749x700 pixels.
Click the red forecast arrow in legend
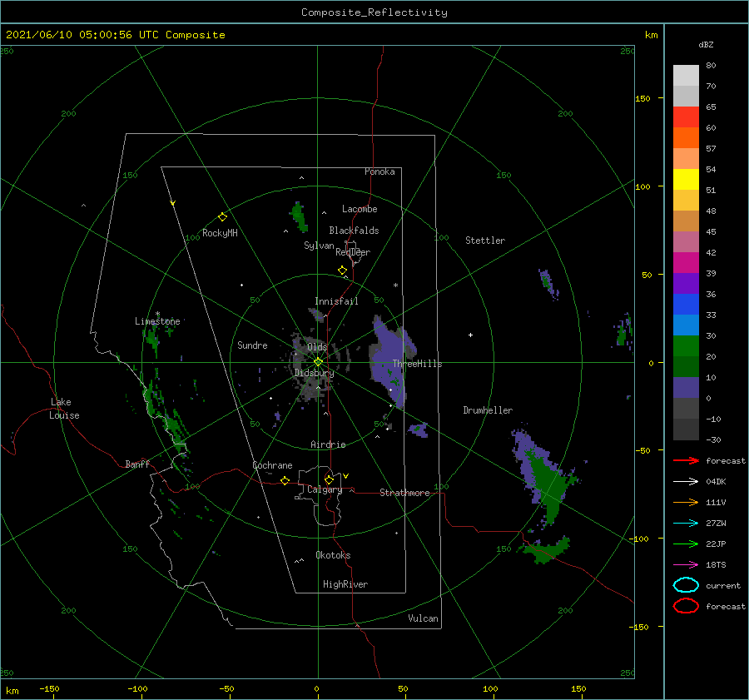pyautogui.click(x=686, y=460)
